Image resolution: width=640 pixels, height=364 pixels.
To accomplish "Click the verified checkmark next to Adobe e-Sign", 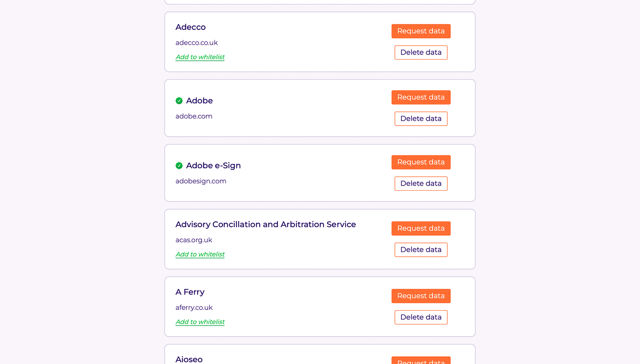I will [179, 165].
